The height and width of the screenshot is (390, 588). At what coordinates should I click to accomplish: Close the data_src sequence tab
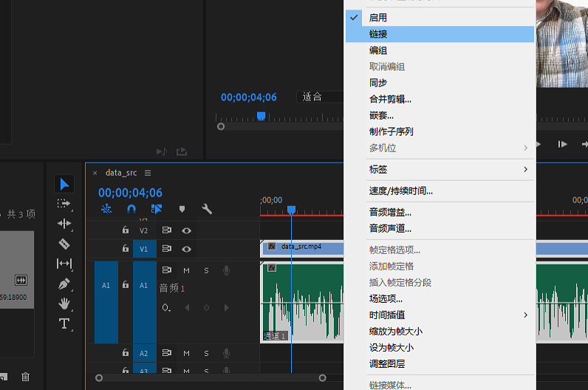(95, 173)
